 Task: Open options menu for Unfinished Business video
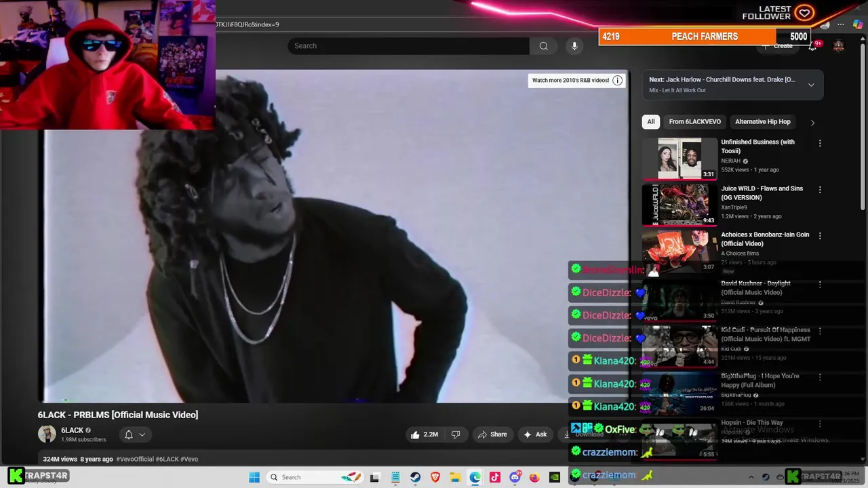click(820, 143)
